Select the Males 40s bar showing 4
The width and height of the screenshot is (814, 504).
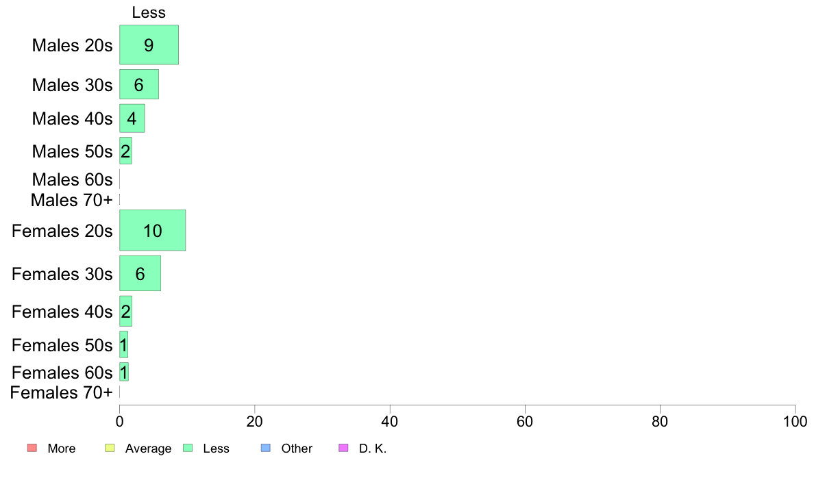(x=132, y=118)
